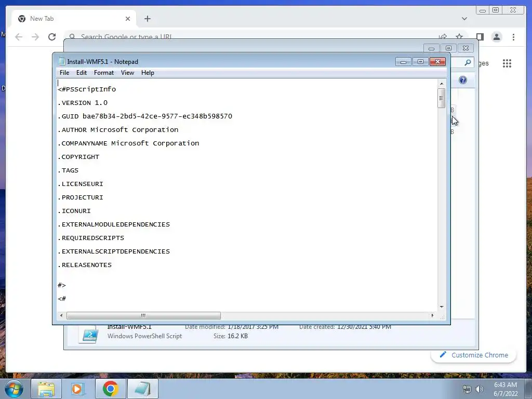Open a new Chrome tab with plus button
Viewport: 532px width, 399px height.
click(147, 19)
